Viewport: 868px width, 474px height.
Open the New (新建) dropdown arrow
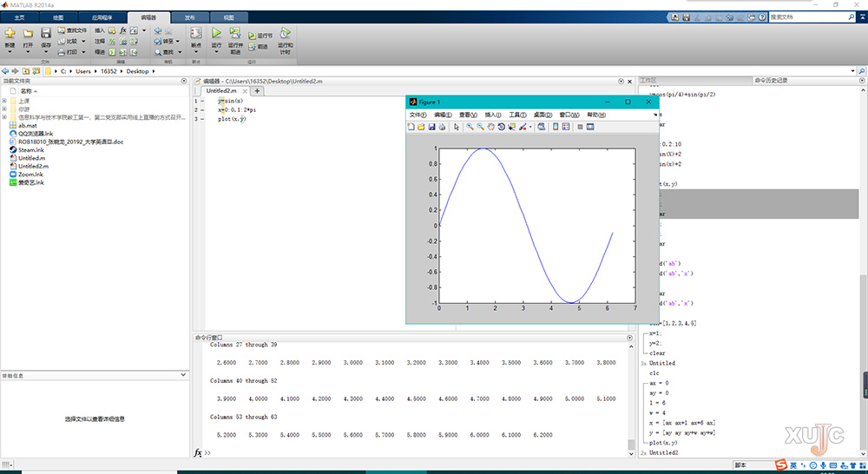[x=10, y=52]
